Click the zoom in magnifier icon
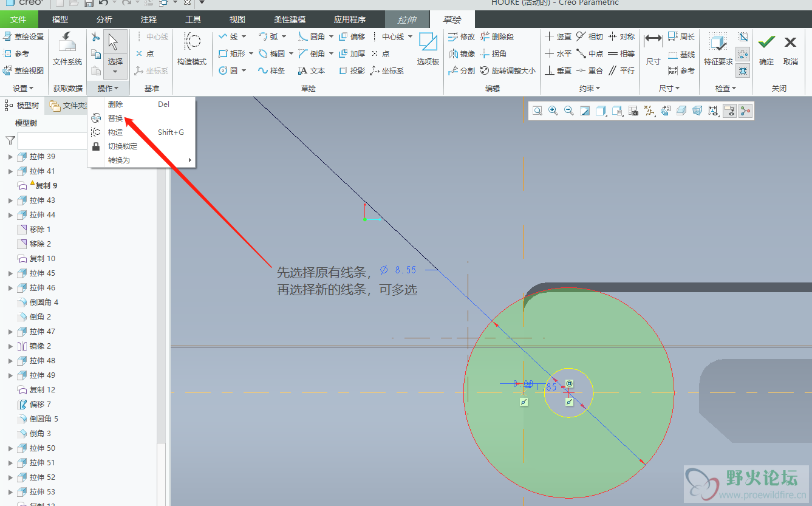Image resolution: width=812 pixels, height=506 pixels. point(553,111)
